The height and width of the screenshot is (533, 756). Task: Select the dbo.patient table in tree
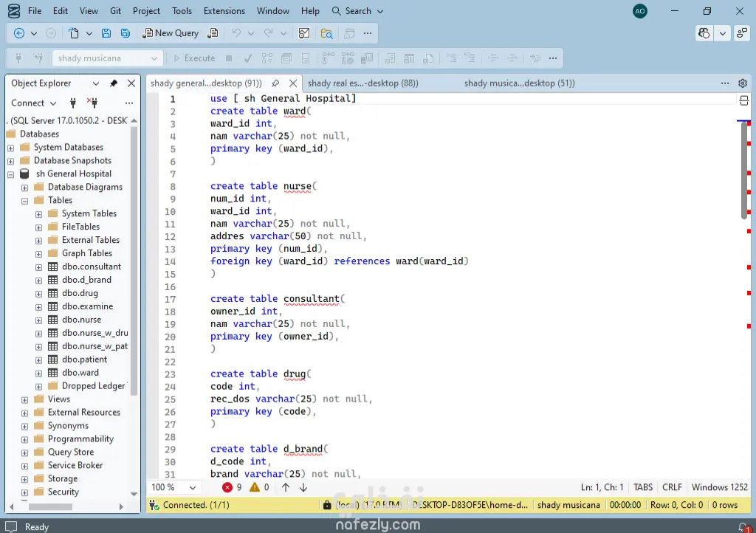click(84, 360)
